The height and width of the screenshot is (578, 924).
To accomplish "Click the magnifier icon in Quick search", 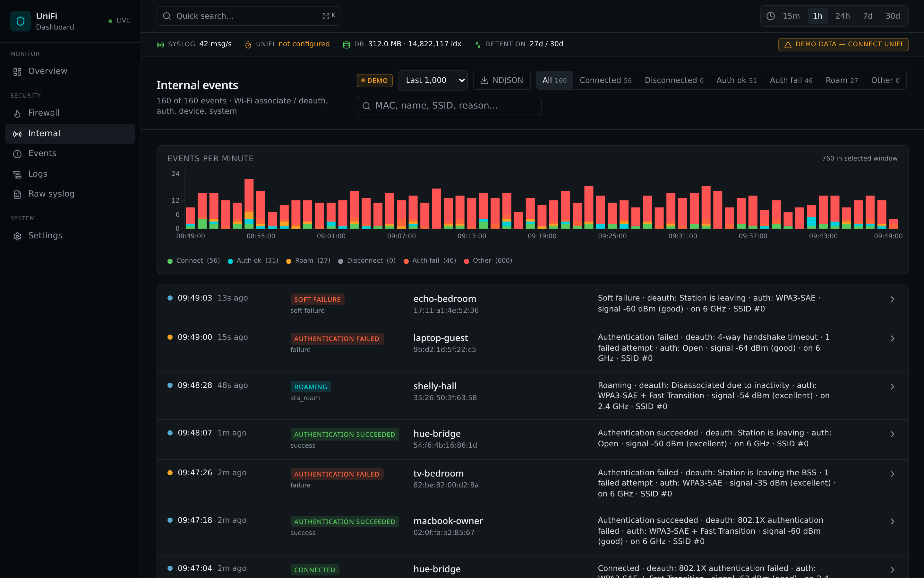I will pyautogui.click(x=167, y=16).
